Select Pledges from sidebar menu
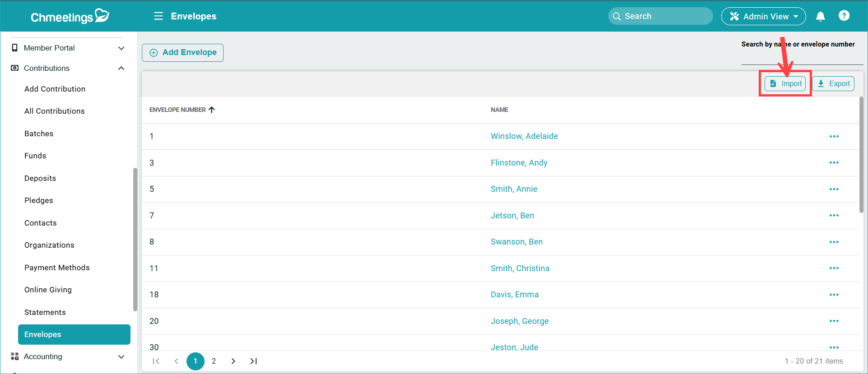 (x=39, y=200)
